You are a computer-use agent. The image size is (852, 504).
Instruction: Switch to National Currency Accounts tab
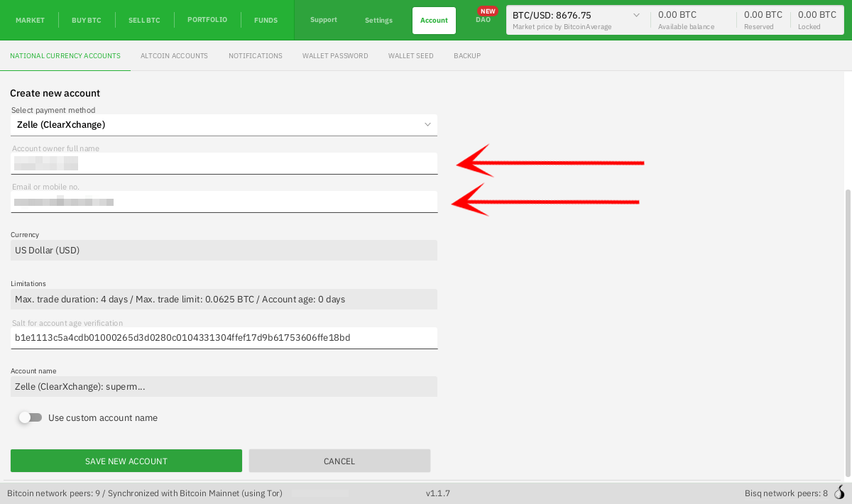(65, 55)
